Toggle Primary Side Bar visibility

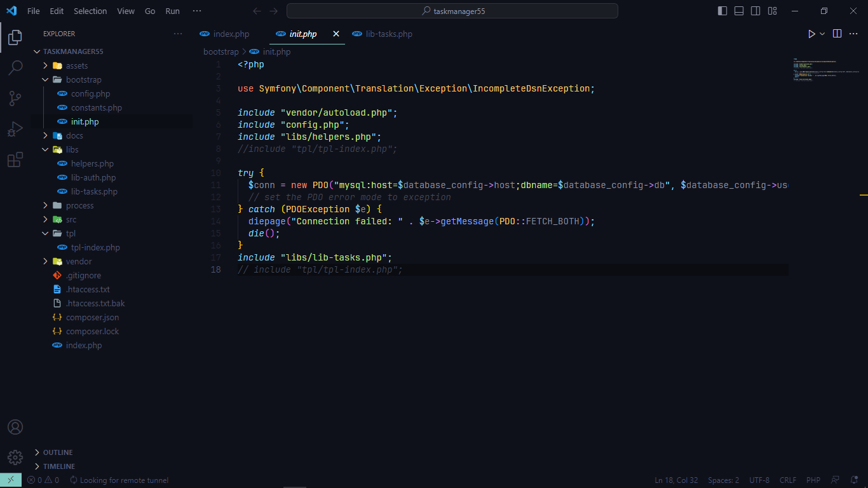[x=722, y=11]
